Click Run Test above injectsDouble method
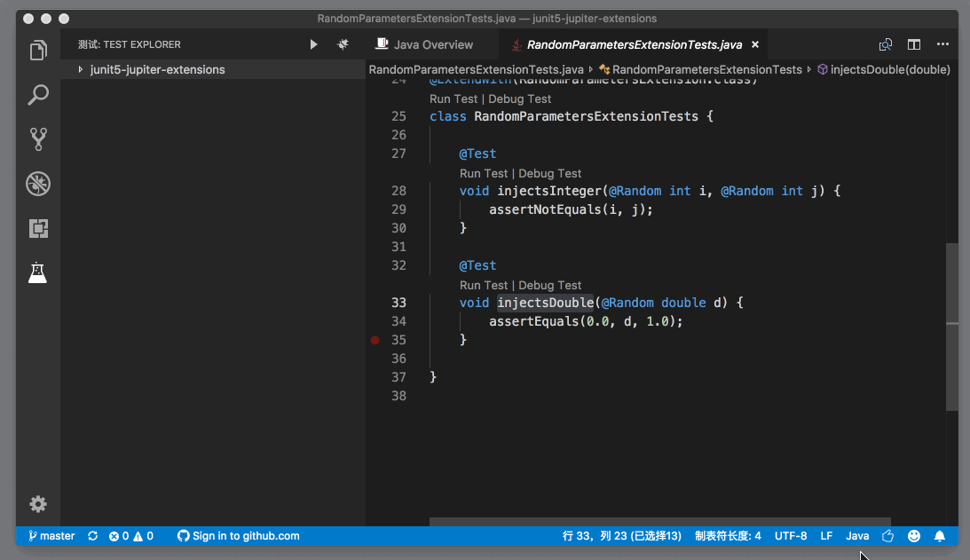The height and width of the screenshot is (560, 970). (484, 285)
